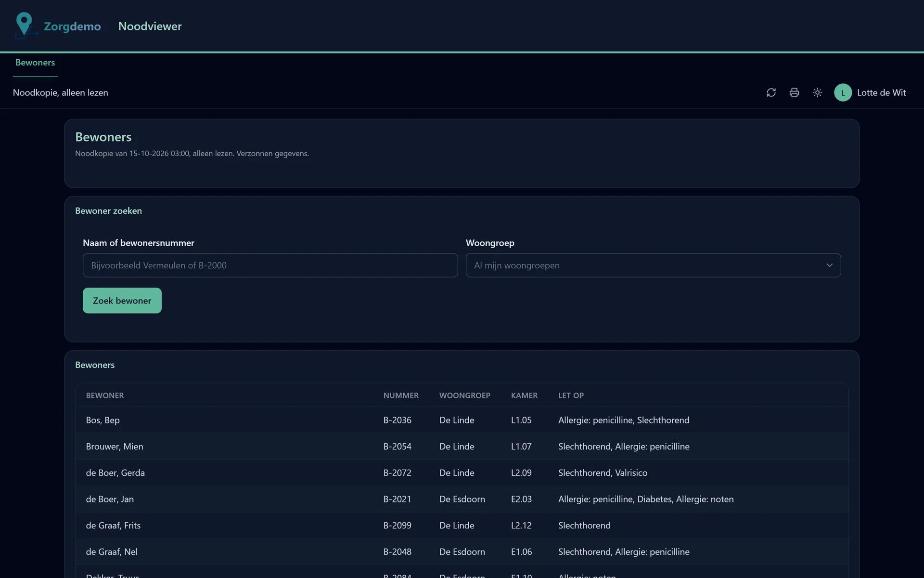This screenshot has width=924, height=578.
Task: Open the row for de Boer, Gerda
Action: click(462, 473)
